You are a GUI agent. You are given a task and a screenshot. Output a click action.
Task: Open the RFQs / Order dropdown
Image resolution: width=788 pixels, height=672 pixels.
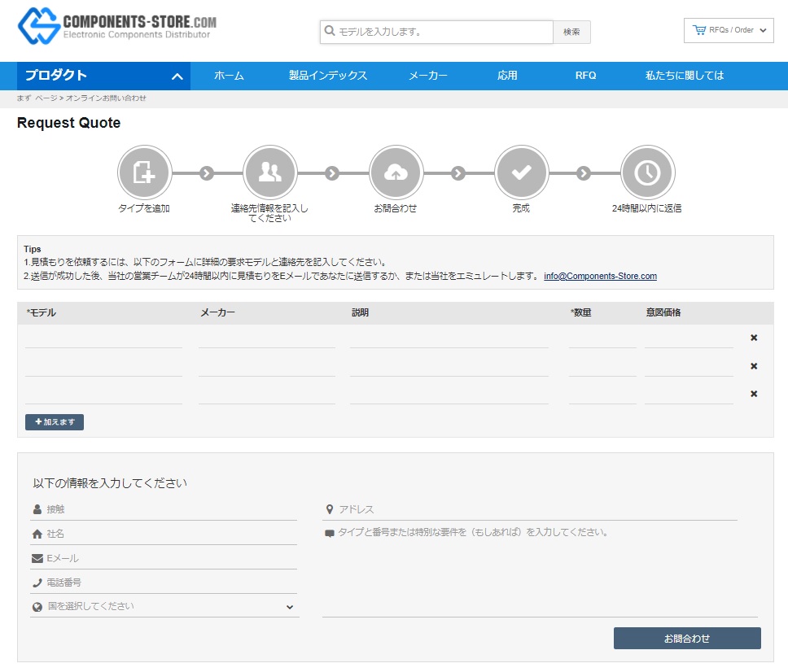pos(729,30)
